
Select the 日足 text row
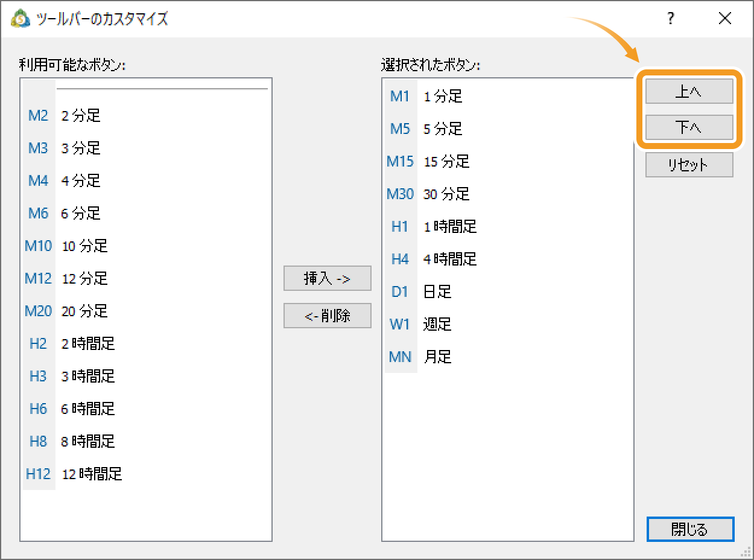click(x=437, y=292)
